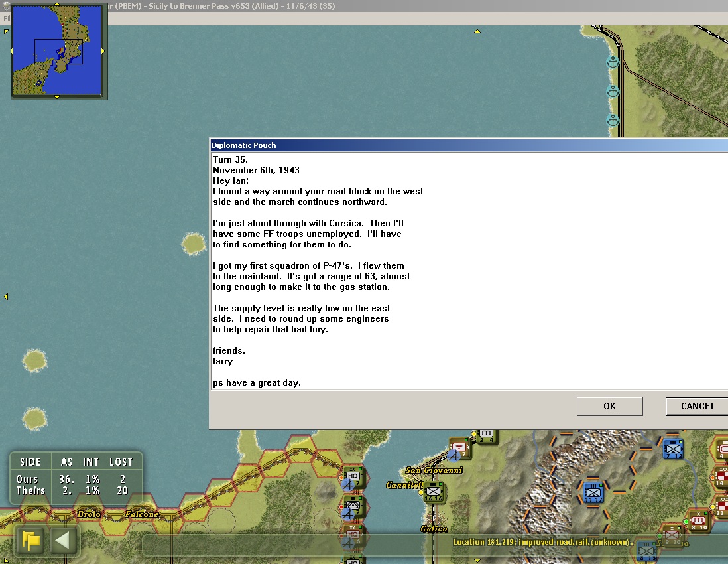Click the main map's top-left corner scroll arrow
This screenshot has width=728, height=564.
coord(5,32)
